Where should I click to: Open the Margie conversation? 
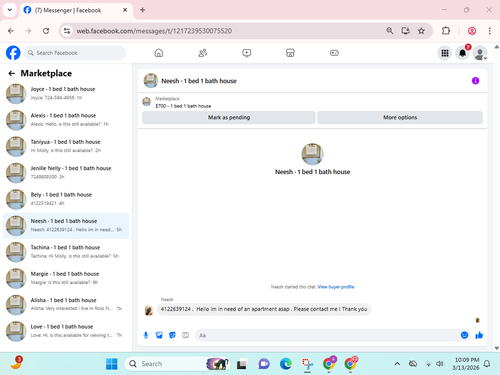tap(66, 278)
